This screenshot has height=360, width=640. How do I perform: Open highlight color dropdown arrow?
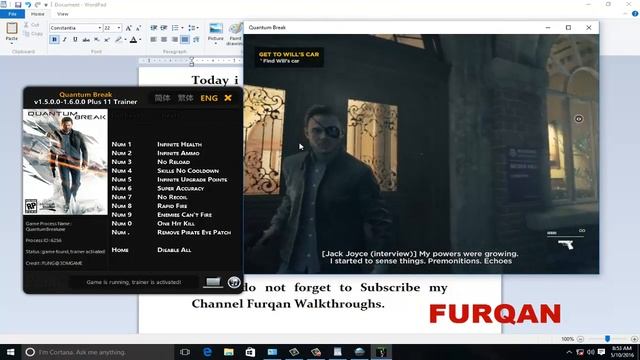click(x=125, y=40)
